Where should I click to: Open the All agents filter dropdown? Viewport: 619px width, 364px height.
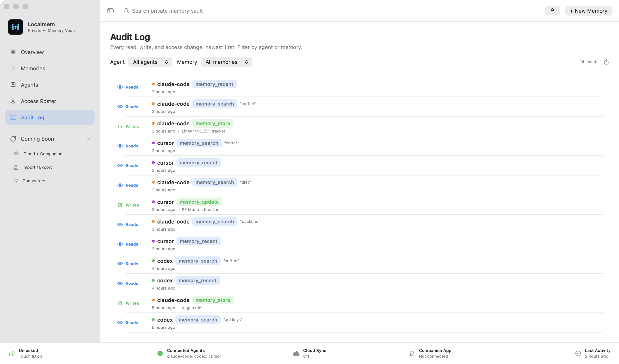pos(150,62)
